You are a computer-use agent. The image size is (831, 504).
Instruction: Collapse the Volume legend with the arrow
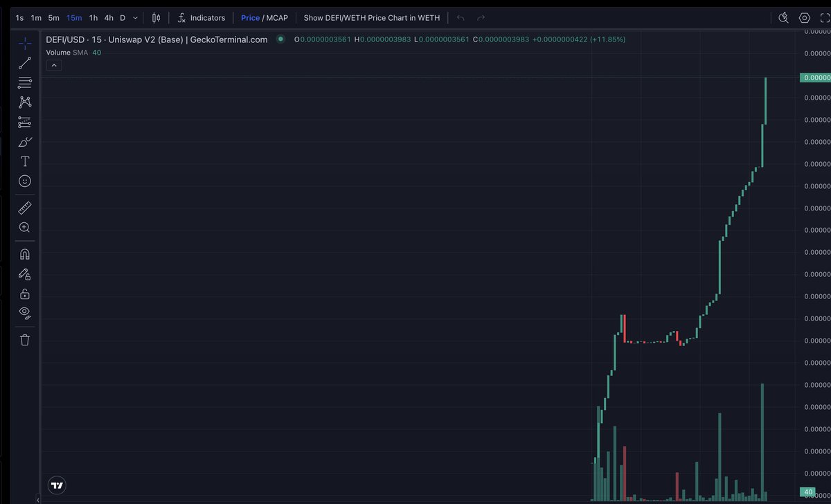[x=53, y=64]
